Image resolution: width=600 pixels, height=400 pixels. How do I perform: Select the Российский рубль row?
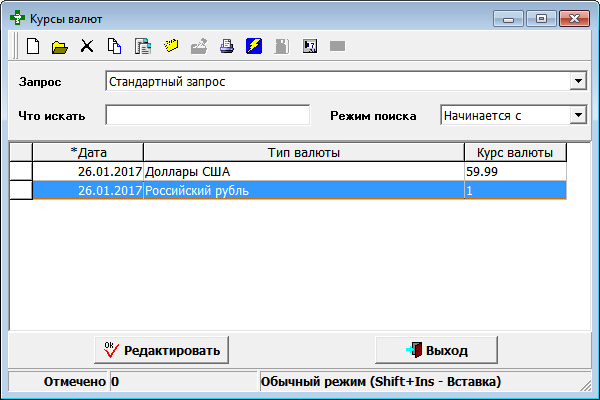(x=300, y=190)
